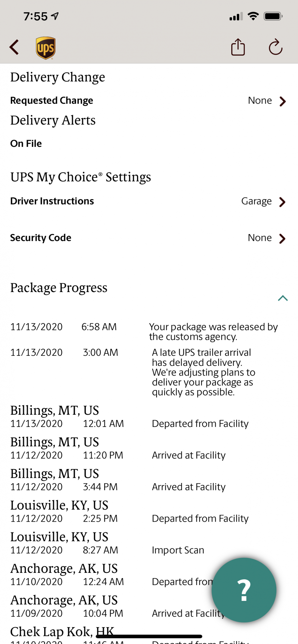Select the Requested Change row label

[52, 100]
